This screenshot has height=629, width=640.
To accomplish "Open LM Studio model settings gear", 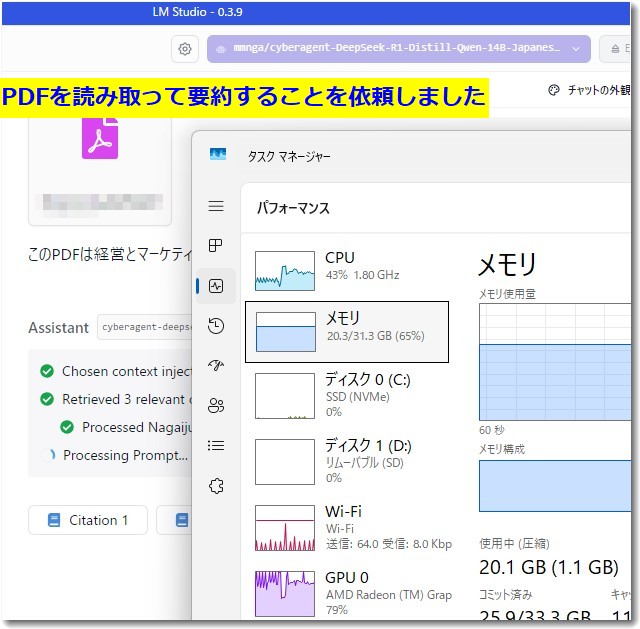I will coord(185,49).
